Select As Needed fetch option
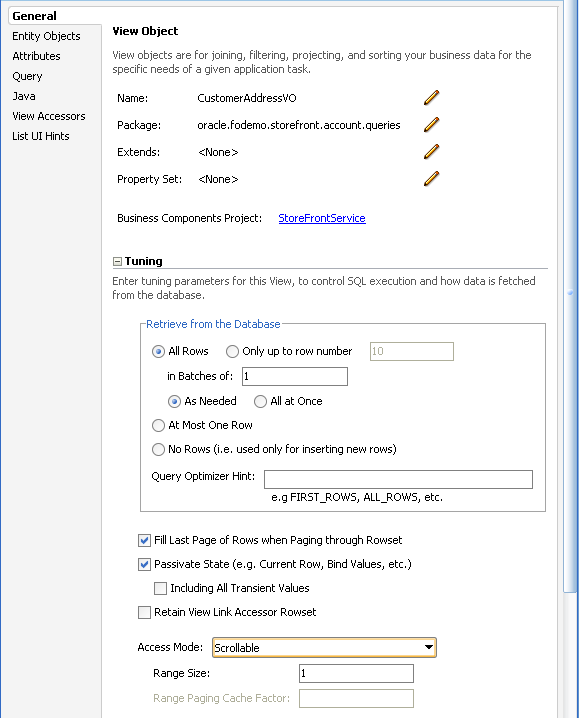Screen dimensions: 579x718 click(x=174, y=401)
